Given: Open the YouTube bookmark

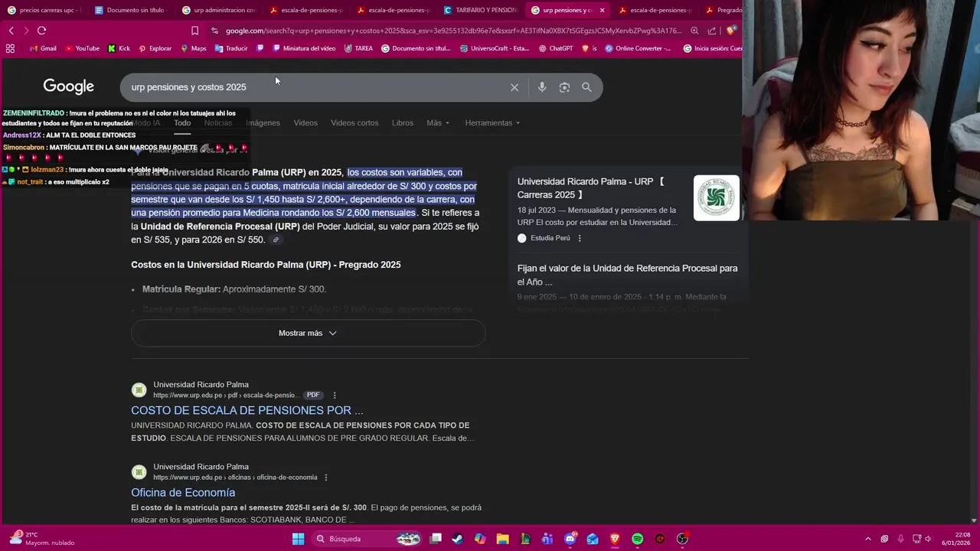Looking at the screenshot, I should pos(82,48).
